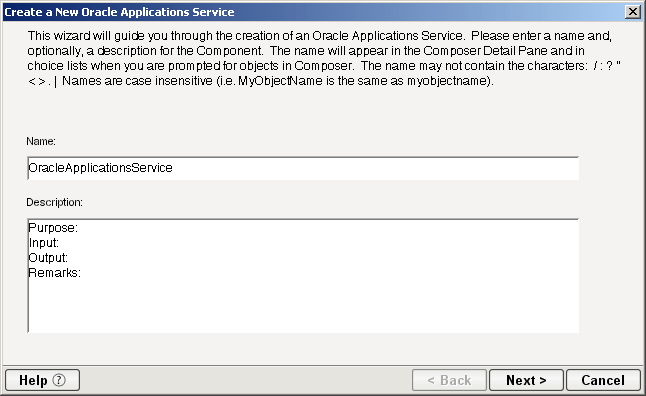646x396 pixels.
Task: Click the wizard instruction paragraph text
Action: point(324,58)
